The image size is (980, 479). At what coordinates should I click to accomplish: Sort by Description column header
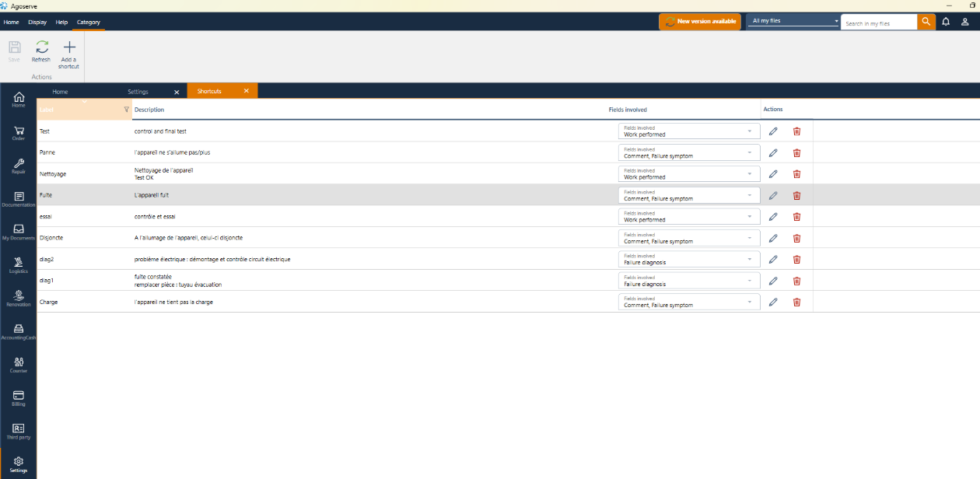[x=149, y=110]
